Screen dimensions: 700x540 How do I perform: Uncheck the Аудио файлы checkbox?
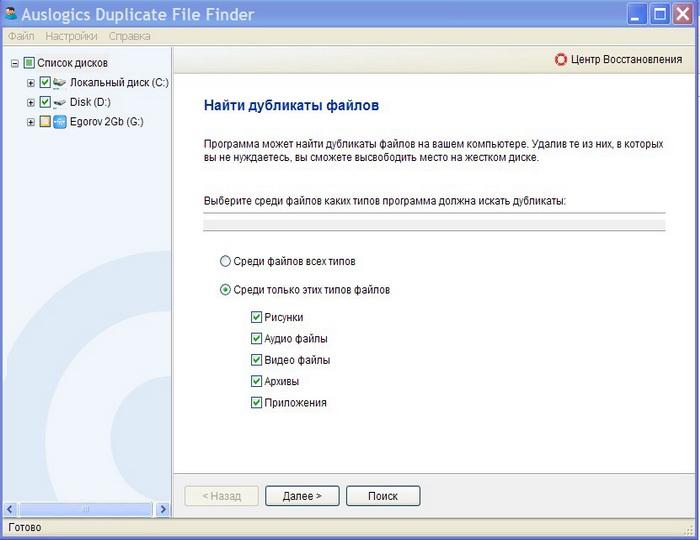256,339
